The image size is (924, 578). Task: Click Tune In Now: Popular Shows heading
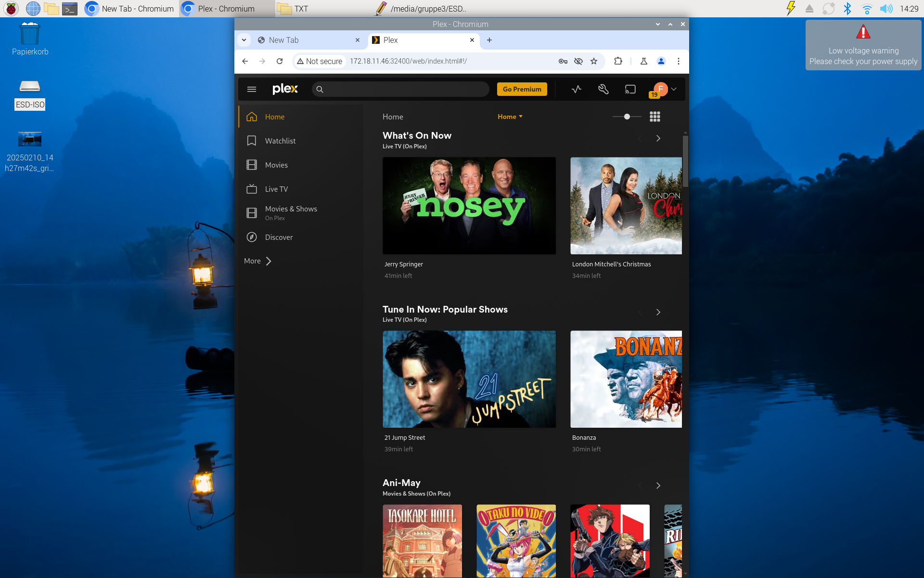(x=445, y=309)
